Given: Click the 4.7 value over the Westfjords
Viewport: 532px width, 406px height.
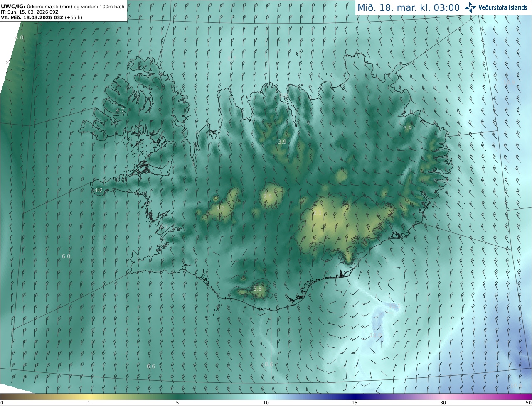Looking at the screenshot, I should [120, 110].
